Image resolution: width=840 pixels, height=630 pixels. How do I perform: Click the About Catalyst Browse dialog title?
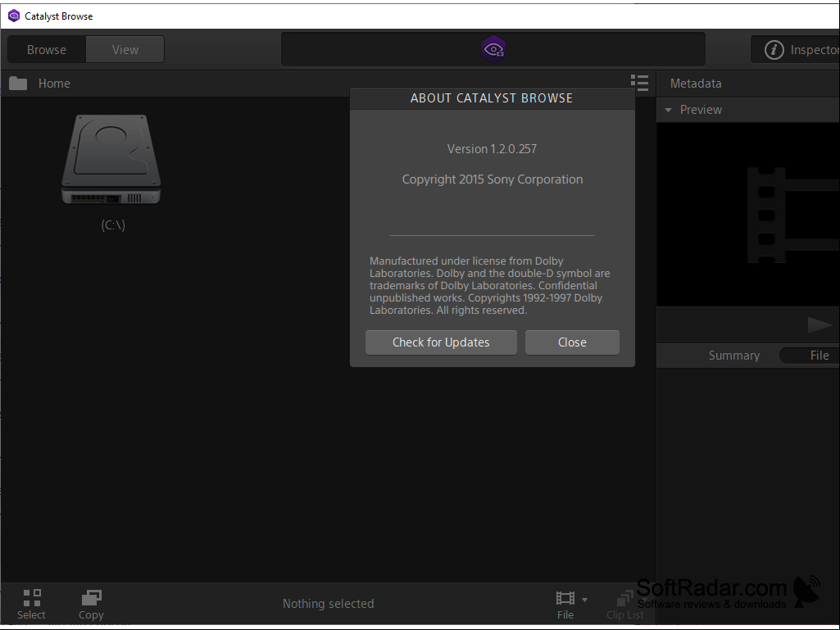click(492, 98)
